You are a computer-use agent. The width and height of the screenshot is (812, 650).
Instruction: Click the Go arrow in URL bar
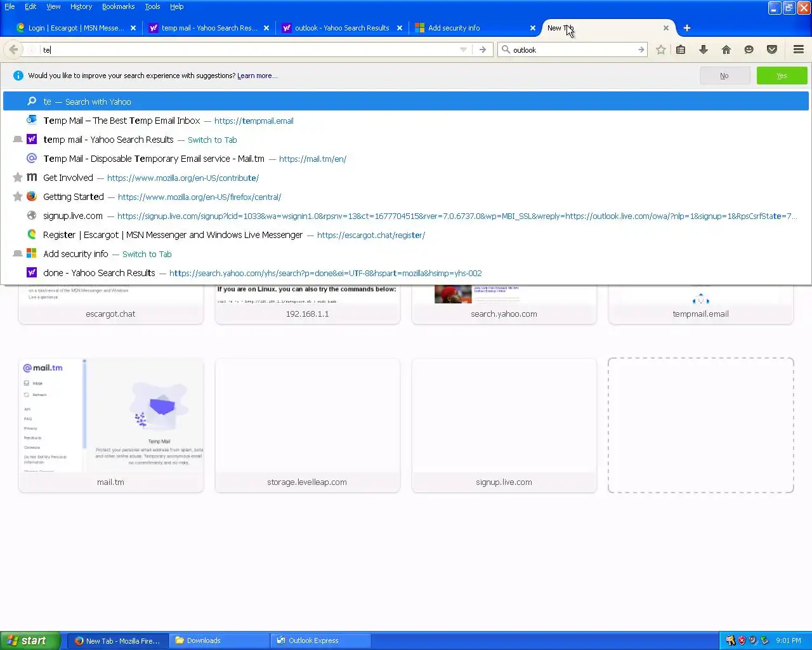[483, 50]
